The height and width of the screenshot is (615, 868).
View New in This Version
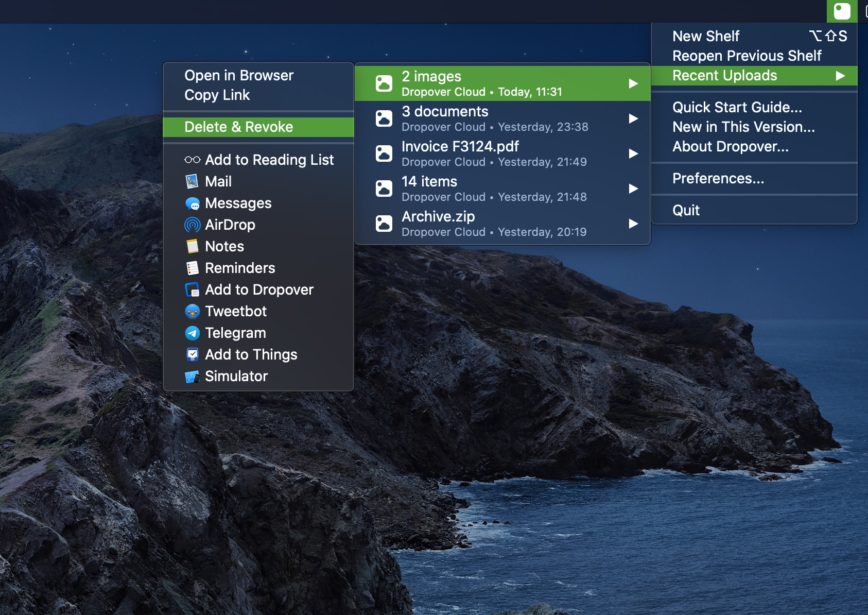click(754, 127)
